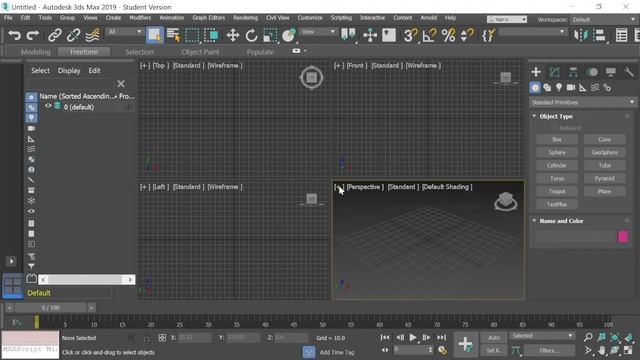Collapse the Object Type rollout

(x=534, y=116)
